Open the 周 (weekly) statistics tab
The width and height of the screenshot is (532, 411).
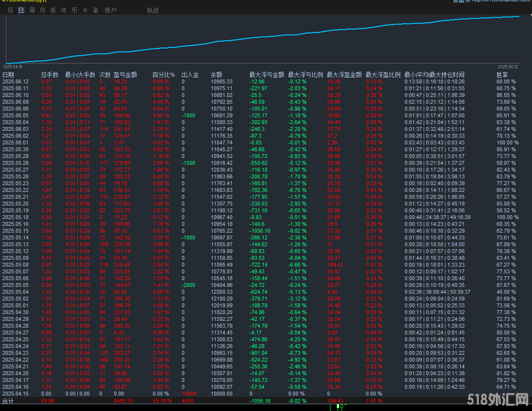tap(32, 10)
